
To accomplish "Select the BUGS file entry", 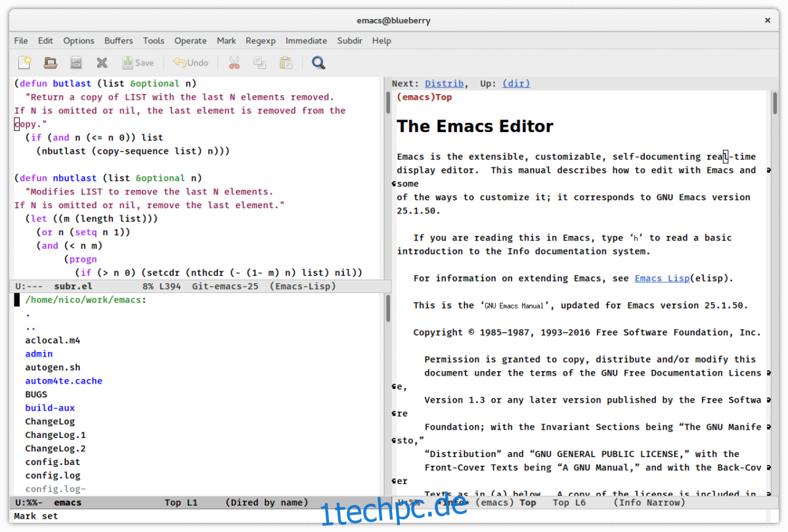I will 36,394.
